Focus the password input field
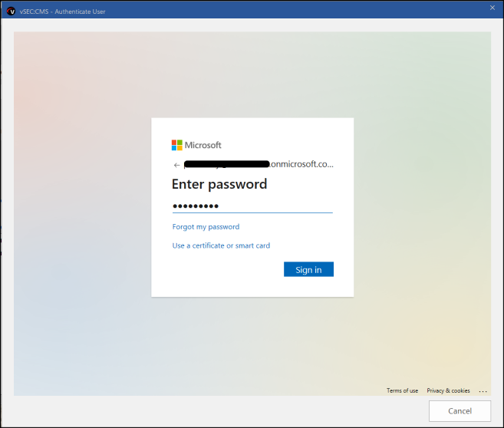The width and height of the screenshot is (504, 428). pyautogui.click(x=252, y=206)
